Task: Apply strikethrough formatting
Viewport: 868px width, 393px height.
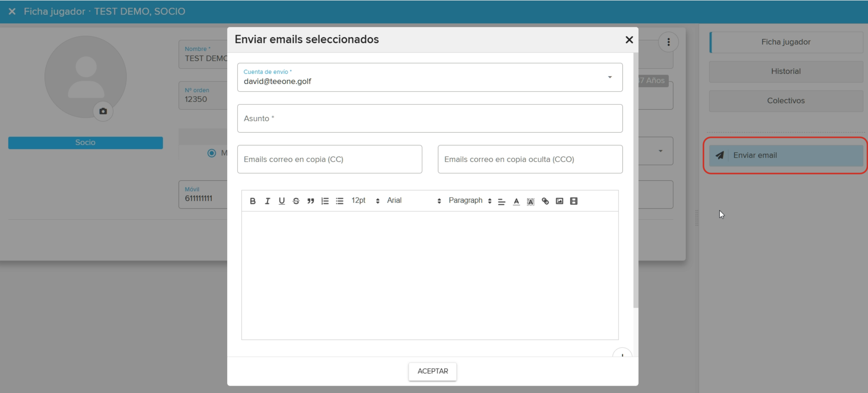Action: tap(296, 201)
